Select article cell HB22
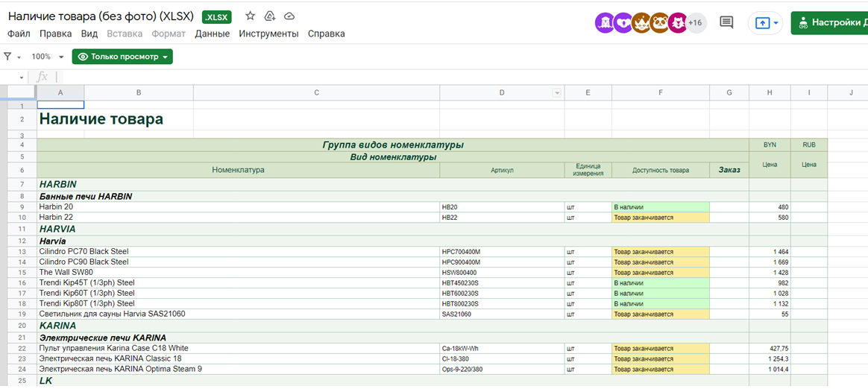This screenshot has width=868, height=389. pyautogui.click(x=502, y=218)
